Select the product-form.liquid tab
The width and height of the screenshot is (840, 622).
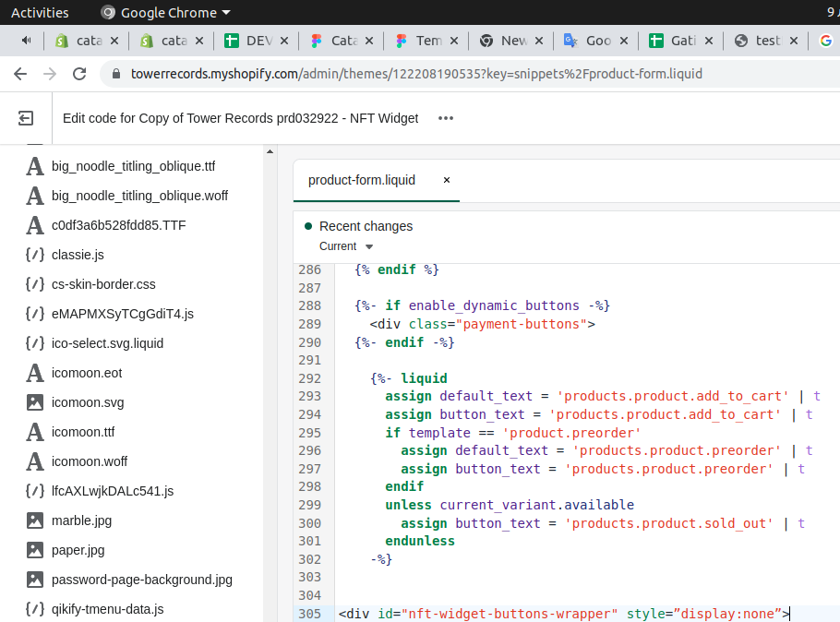[x=362, y=180]
